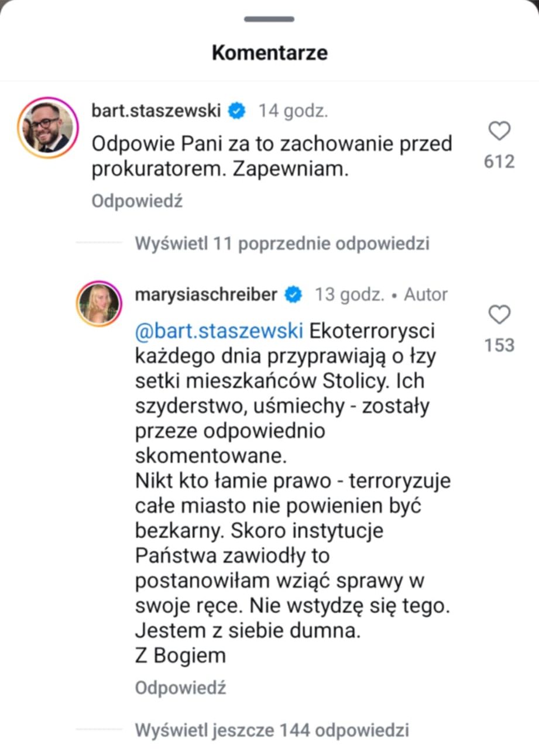View the 612 likes count
The height and width of the screenshot is (756, 539).
click(499, 161)
